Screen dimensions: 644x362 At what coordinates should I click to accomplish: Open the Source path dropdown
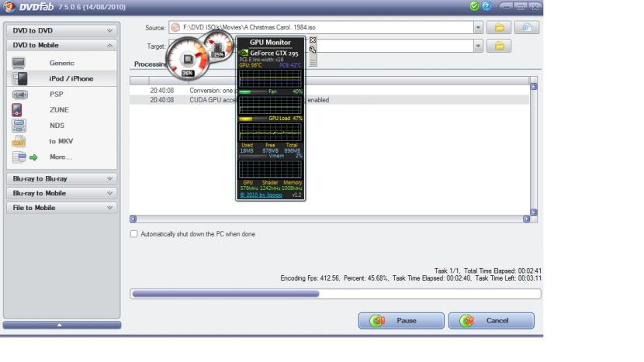coord(478,27)
